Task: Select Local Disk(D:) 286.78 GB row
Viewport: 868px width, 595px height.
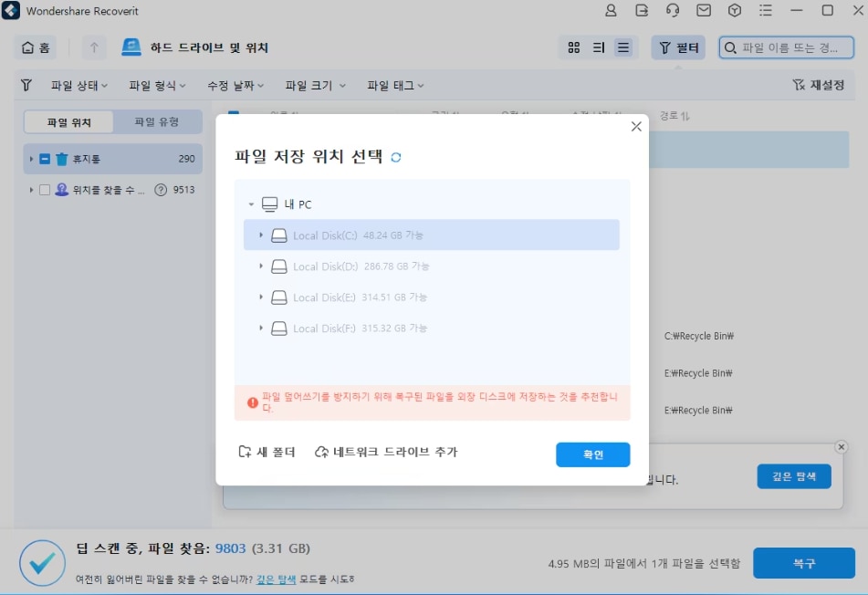Action: coord(431,266)
